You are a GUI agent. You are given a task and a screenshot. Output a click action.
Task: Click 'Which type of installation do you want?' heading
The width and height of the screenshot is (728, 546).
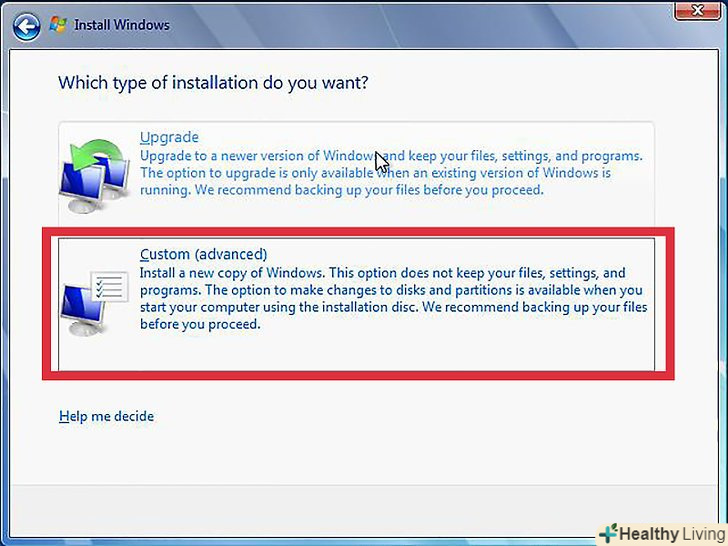[x=213, y=83]
